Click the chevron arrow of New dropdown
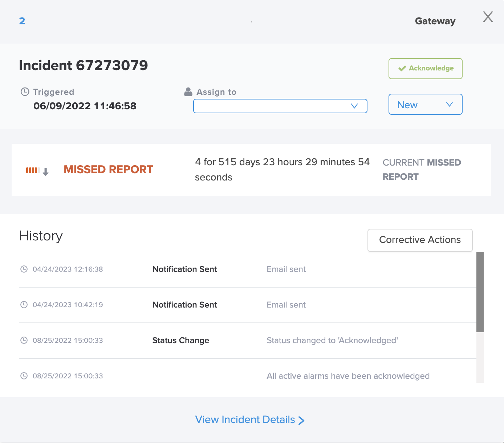 450,104
